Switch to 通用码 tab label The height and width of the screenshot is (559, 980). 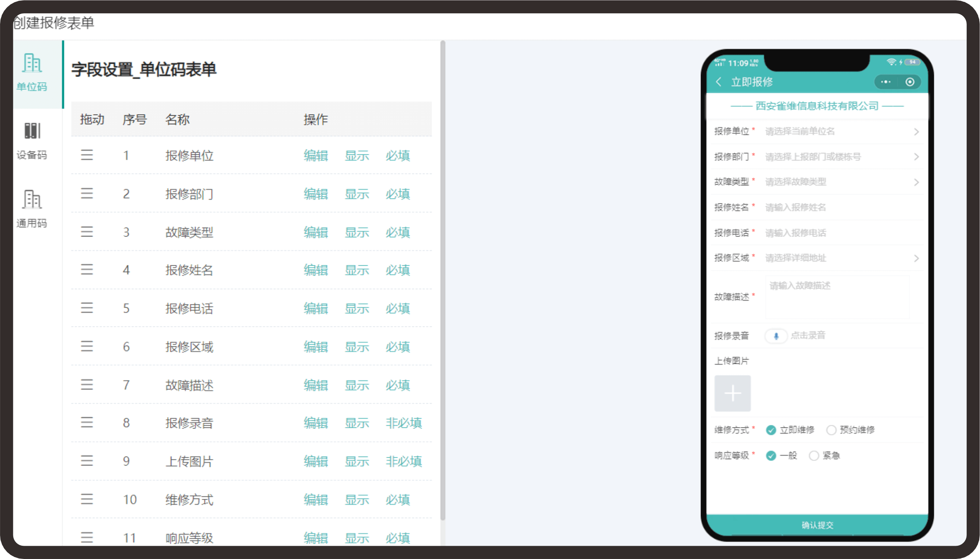(x=32, y=223)
